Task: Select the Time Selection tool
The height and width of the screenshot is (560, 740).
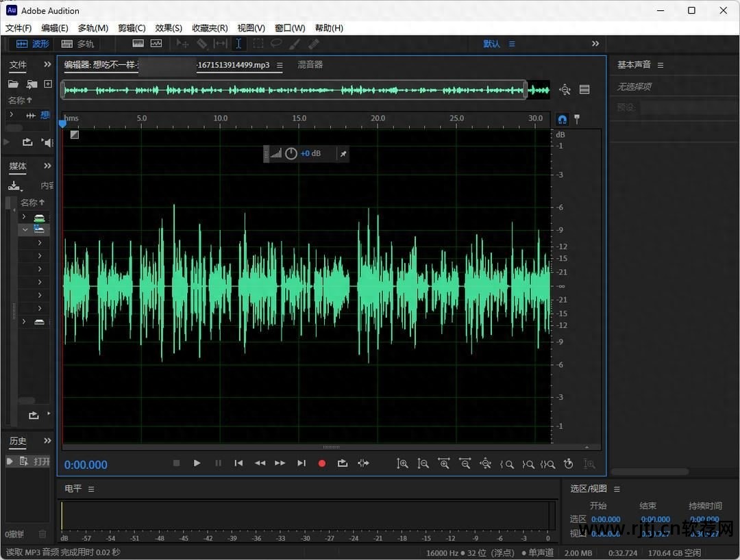Action: click(238, 44)
